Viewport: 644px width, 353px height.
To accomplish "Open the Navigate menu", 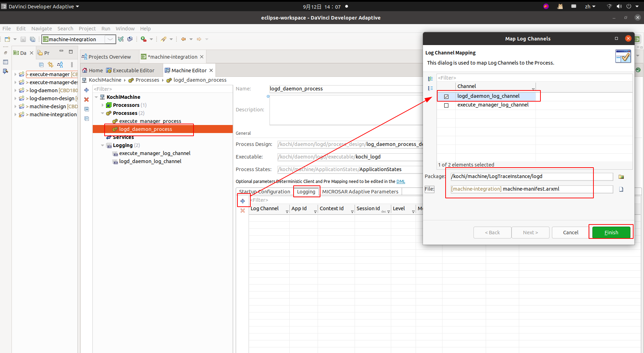I will click(41, 29).
